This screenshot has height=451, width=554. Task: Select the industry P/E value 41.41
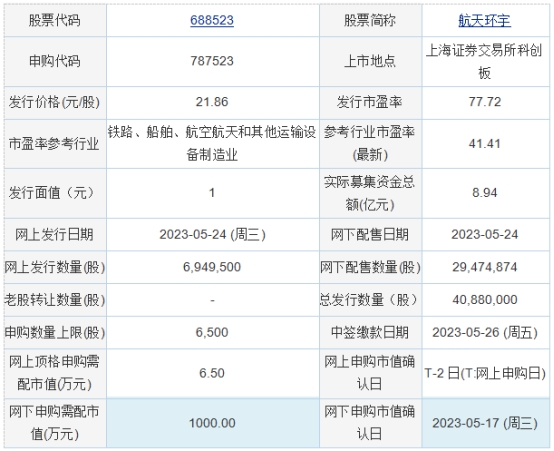(x=485, y=144)
